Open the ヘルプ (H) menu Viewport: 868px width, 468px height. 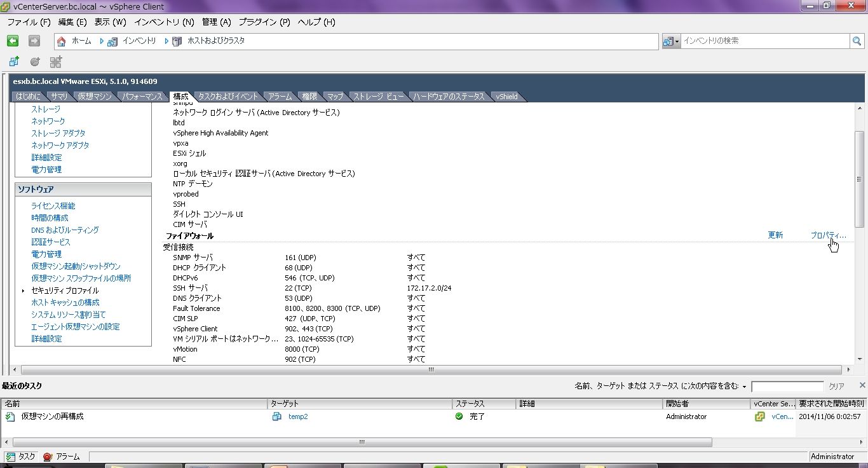click(316, 22)
